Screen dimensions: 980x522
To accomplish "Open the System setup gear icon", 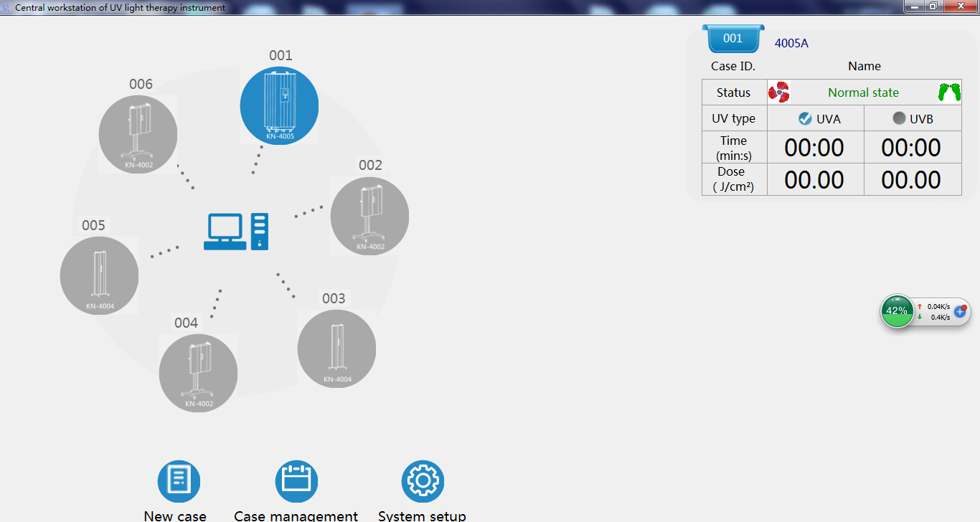I will 423,481.
